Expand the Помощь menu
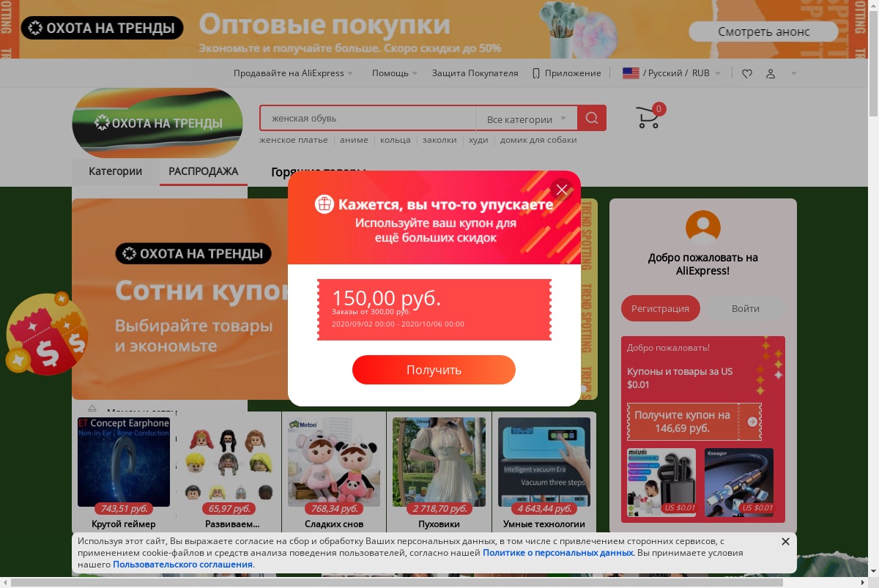The image size is (879, 588). click(394, 73)
